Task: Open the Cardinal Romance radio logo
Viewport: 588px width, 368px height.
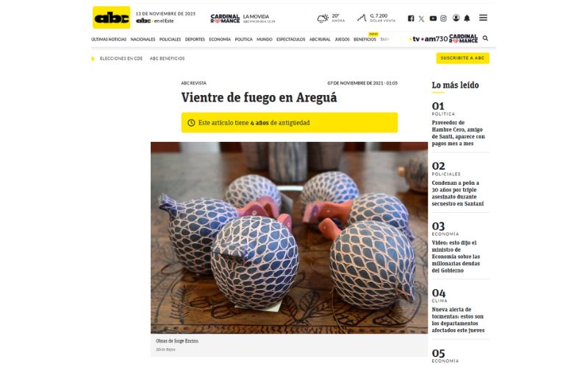Action: point(225,18)
